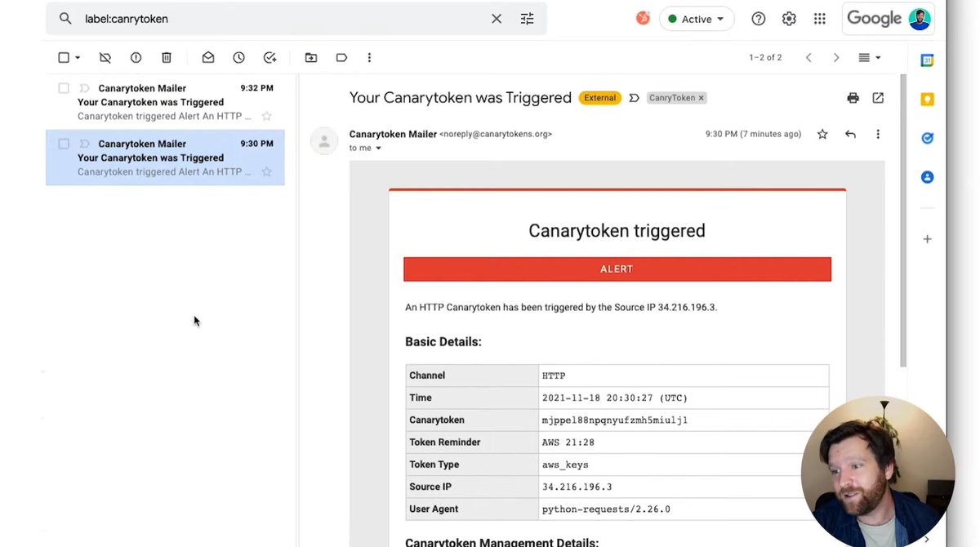Open the Settings gear

click(x=789, y=19)
